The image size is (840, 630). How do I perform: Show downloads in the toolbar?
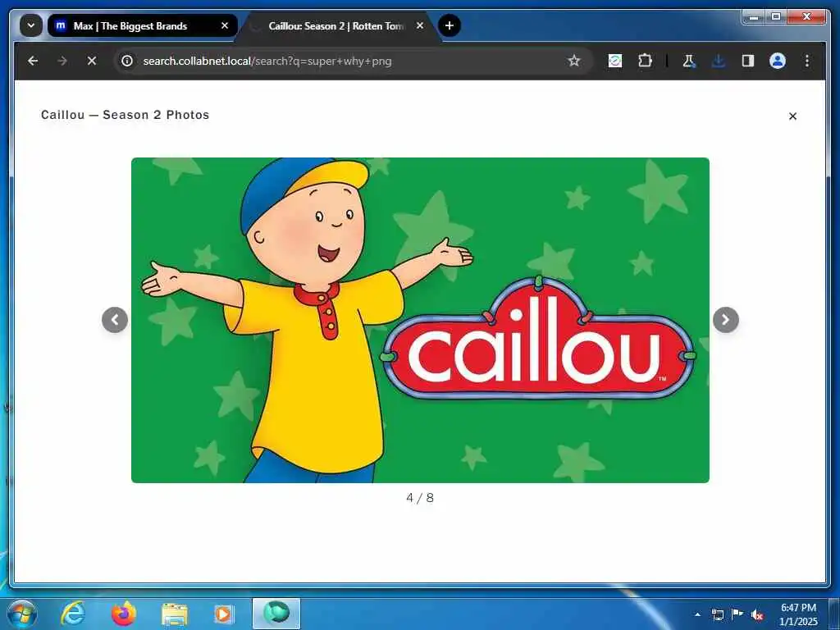[719, 61]
